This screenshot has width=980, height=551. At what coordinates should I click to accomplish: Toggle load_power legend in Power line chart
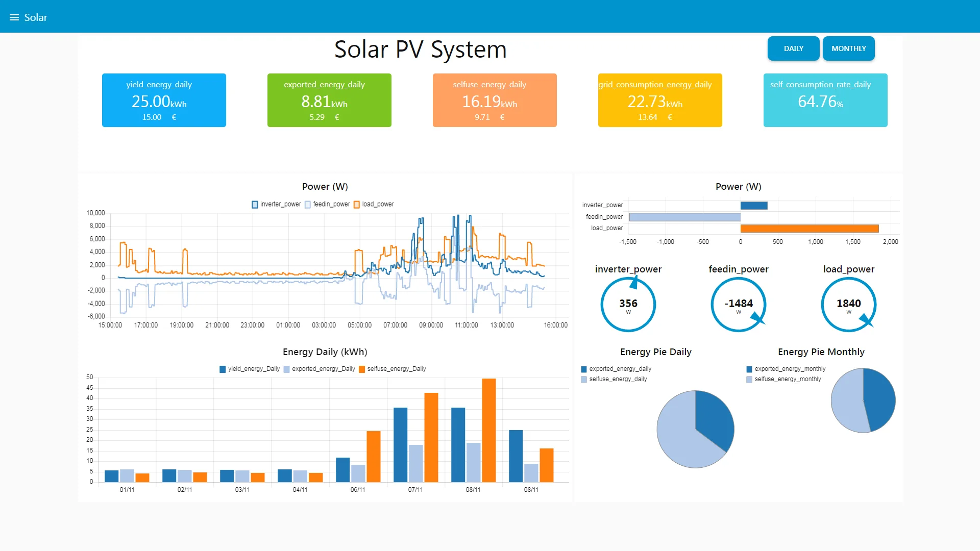pos(374,204)
